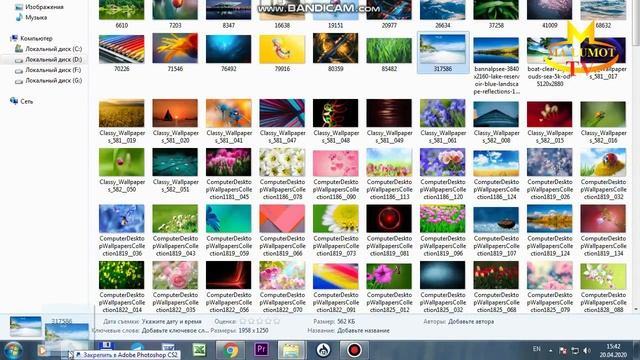Image resolution: width=640 pixels, height=360 pixels.
Task: Switch to the Explorer window taskbar button
Action: 291,350
